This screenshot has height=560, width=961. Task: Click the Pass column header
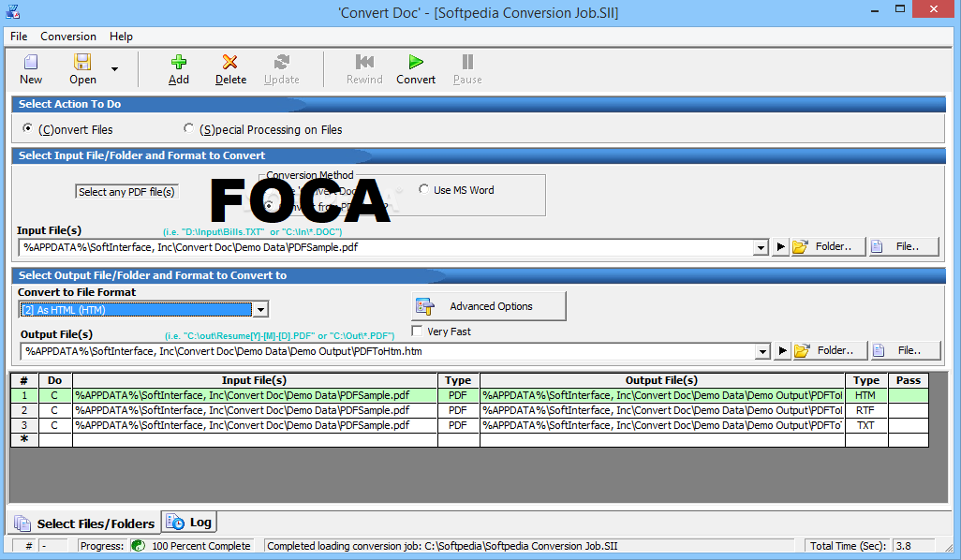click(909, 380)
